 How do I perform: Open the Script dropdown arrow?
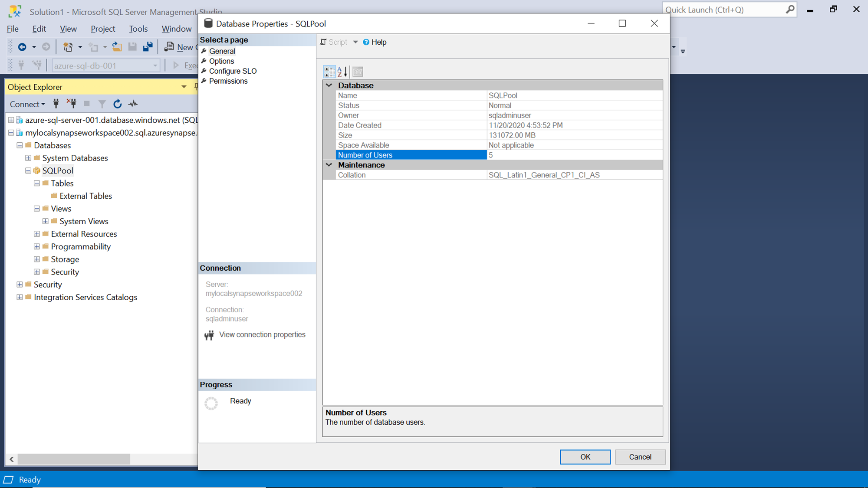tap(355, 42)
